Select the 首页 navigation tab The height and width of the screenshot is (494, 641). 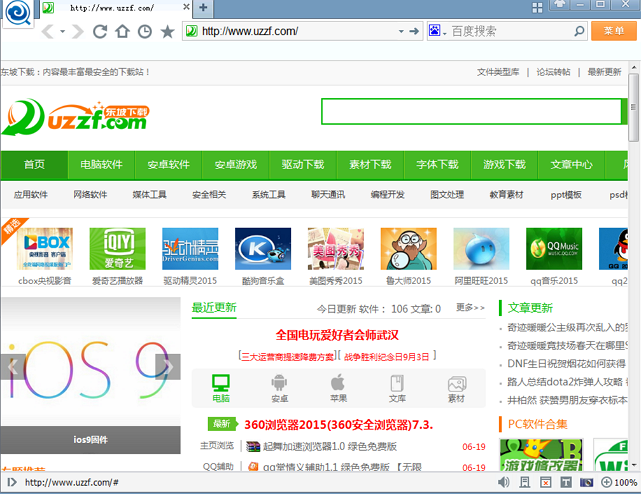[34, 164]
